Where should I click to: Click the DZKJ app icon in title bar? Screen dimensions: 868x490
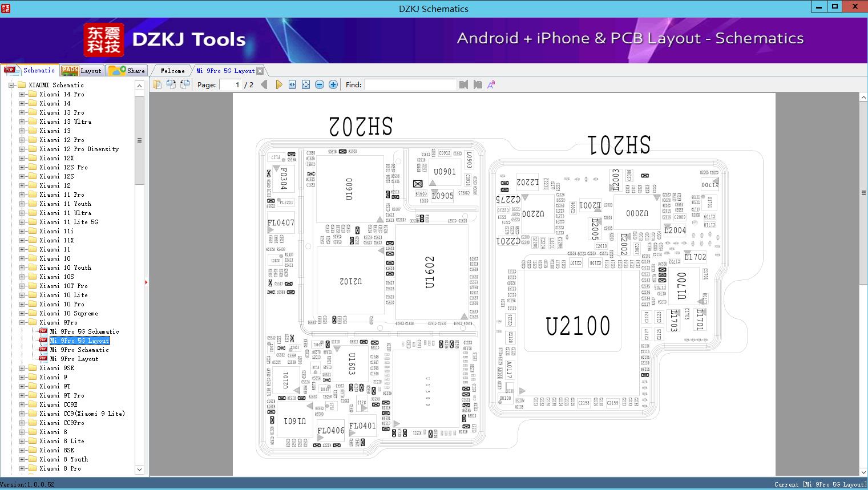point(6,8)
